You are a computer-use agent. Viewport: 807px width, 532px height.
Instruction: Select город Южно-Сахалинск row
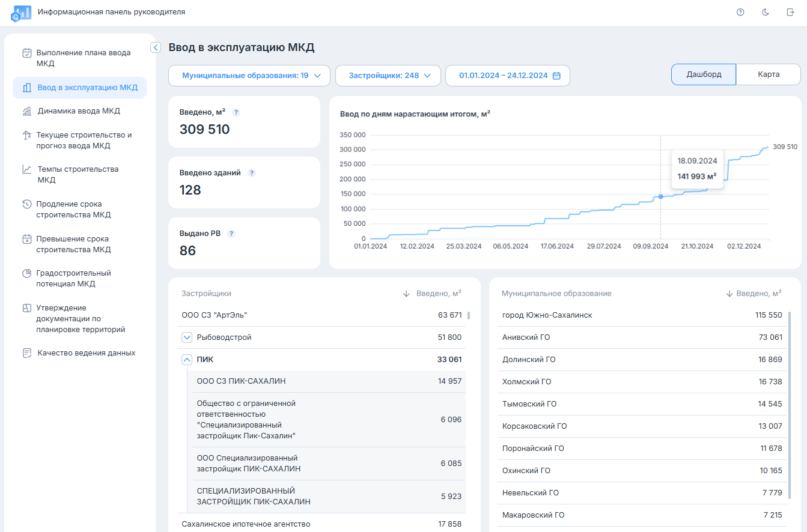tap(642, 315)
